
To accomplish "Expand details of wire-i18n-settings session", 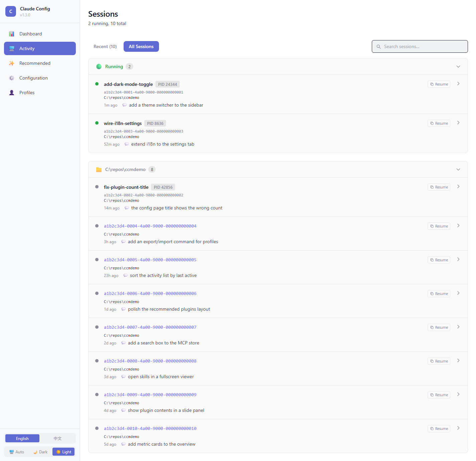I will tap(458, 123).
